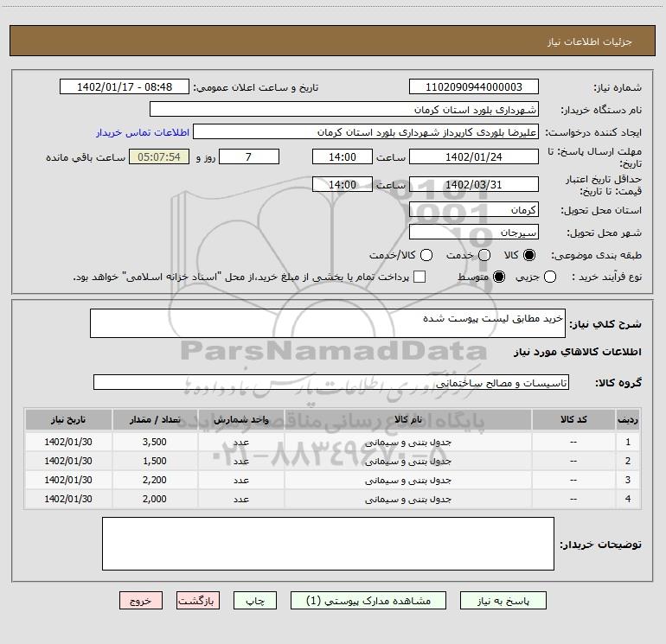Click quantity 2,200 in row 3

[x=155, y=480]
